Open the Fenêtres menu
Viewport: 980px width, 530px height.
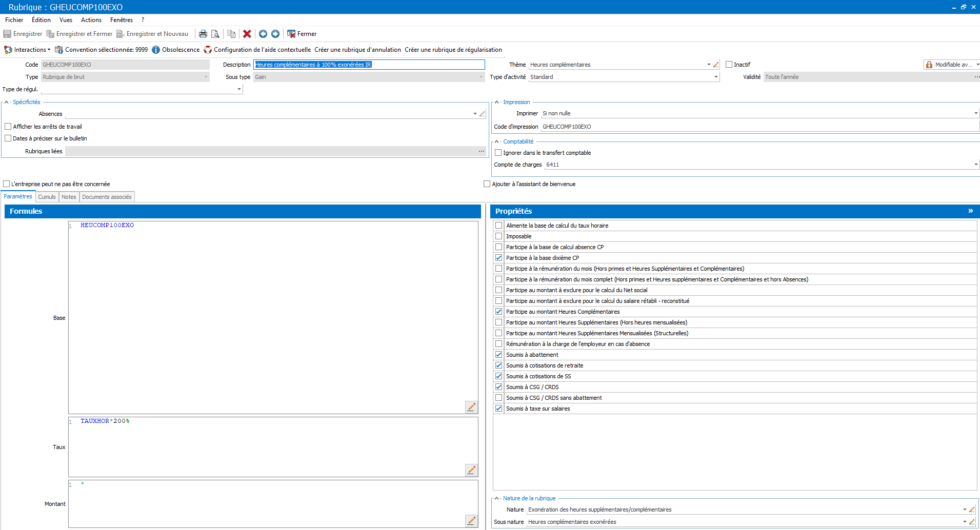point(122,20)
